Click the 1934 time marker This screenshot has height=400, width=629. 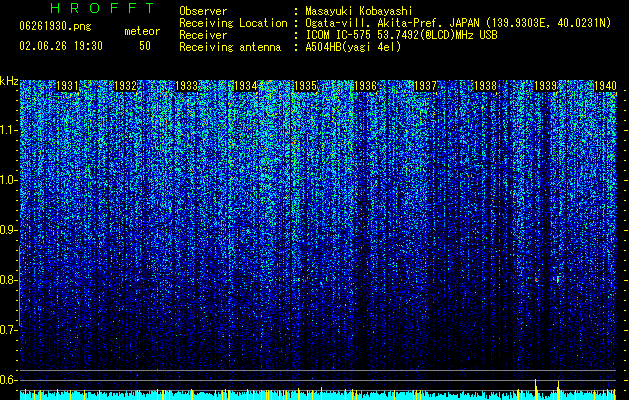click(245, 86)
